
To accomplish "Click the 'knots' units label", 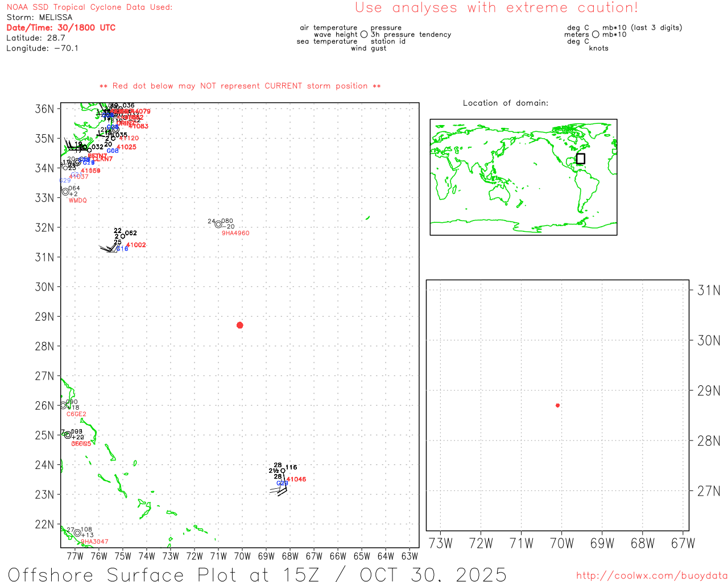I will point(599,48).
